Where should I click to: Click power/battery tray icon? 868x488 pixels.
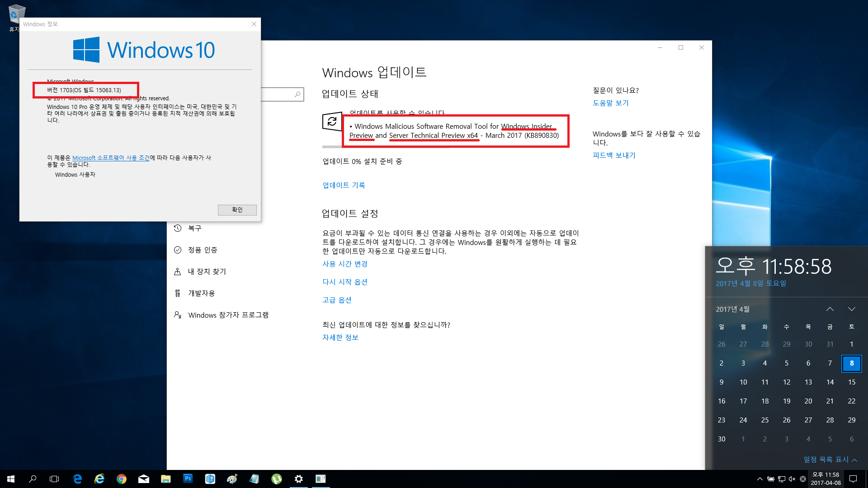click(771, 479)
